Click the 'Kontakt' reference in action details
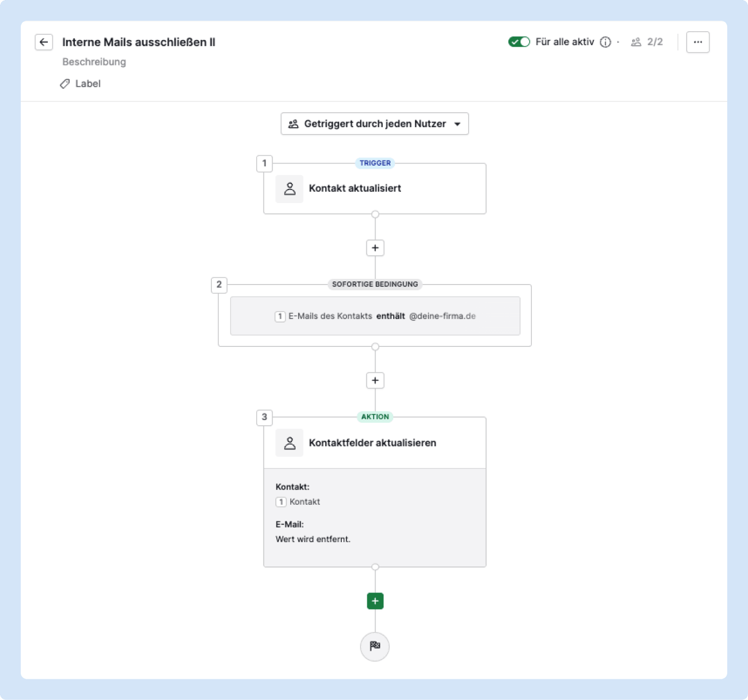 click(x=298, y=502)
